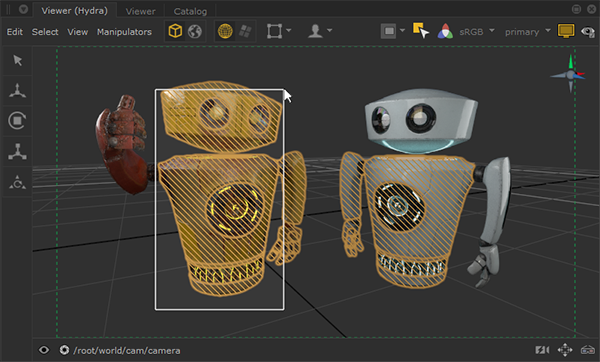Select the arrow selection tool

tap(18, 60)
